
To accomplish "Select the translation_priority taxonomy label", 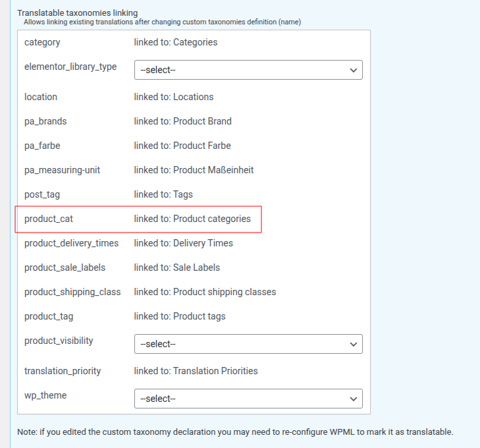I will coord(63,371).
